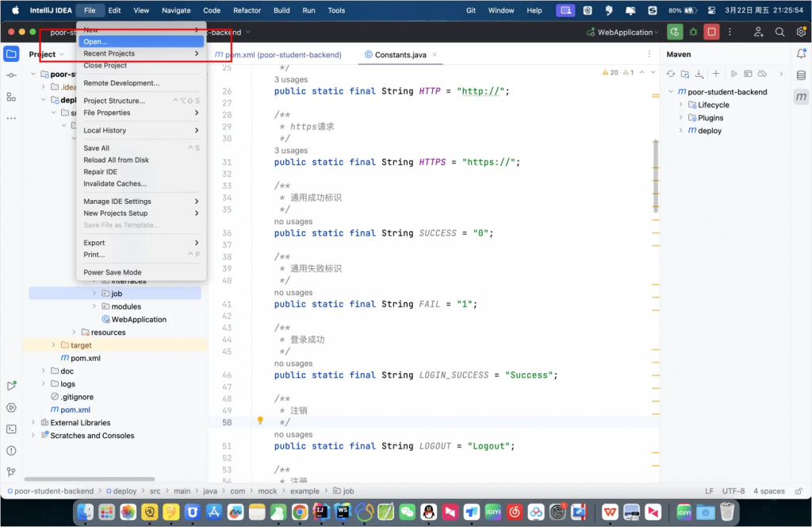Open the Terminal tool window icon

coord(11,429)
